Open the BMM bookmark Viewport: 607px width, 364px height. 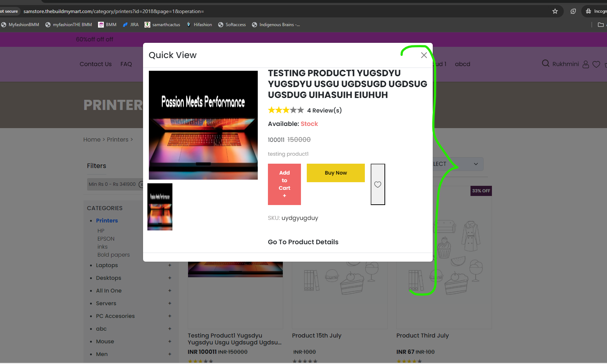tap(107, 25)
